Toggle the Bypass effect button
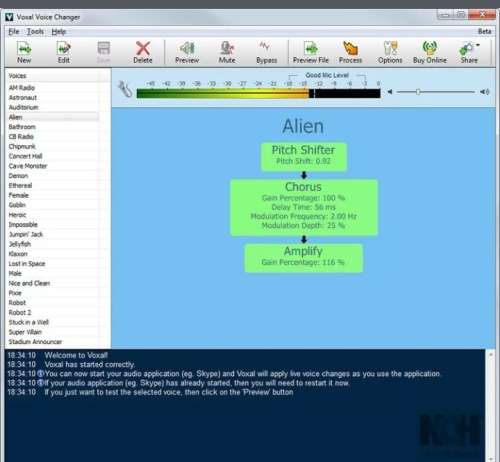Viewport: 500px width, 462px height. pyautogui.click(x=266, y=52)
